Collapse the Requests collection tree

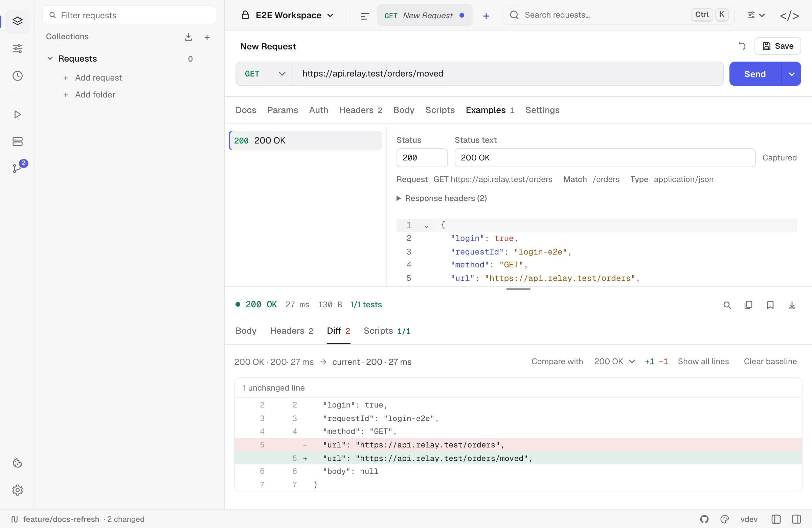click(50, 58)
